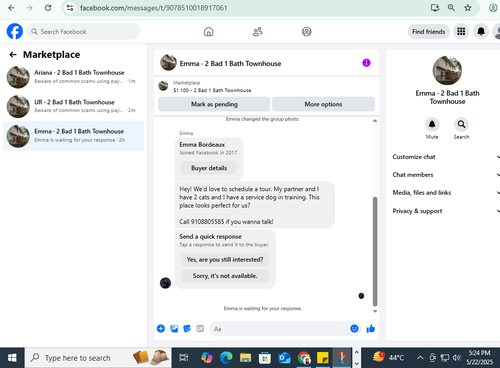Show hidden system tray icons

420,358
